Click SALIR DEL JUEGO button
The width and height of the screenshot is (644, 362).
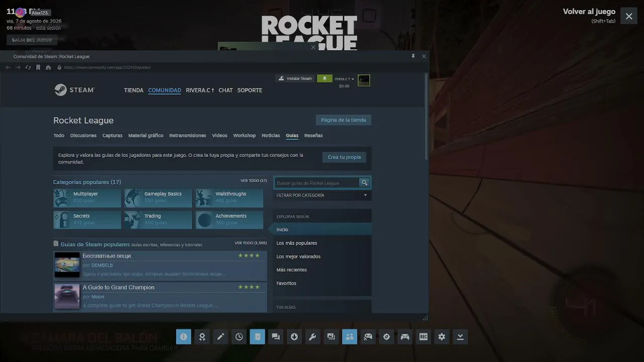click(32, 40)
